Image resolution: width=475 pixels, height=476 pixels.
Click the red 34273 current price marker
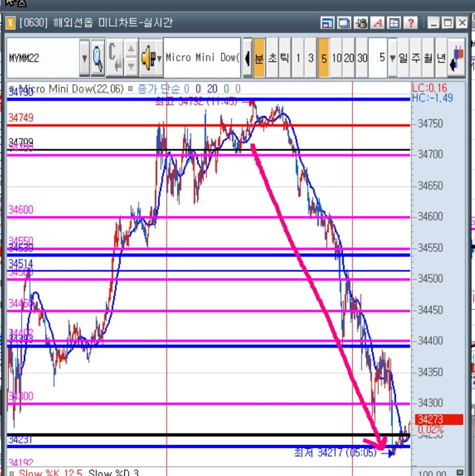(x=439, y=419)
